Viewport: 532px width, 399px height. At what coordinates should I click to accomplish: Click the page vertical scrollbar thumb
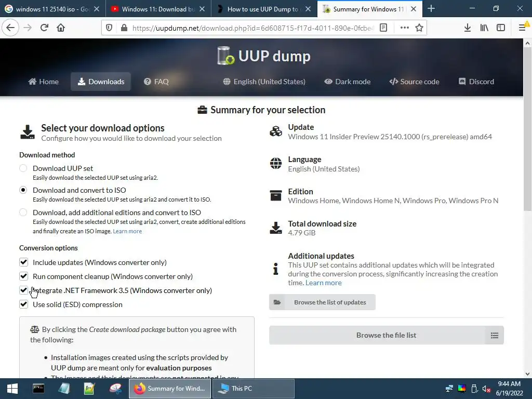tap(527, 129)
